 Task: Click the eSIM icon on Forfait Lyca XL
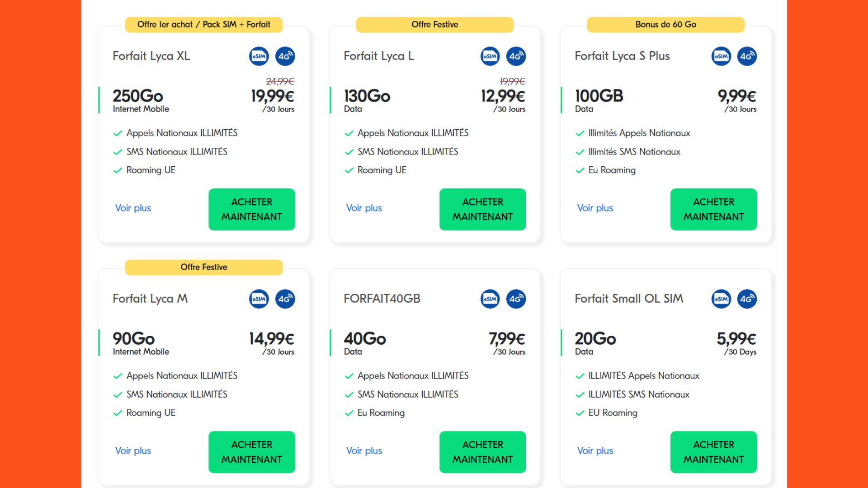(259, 56)
